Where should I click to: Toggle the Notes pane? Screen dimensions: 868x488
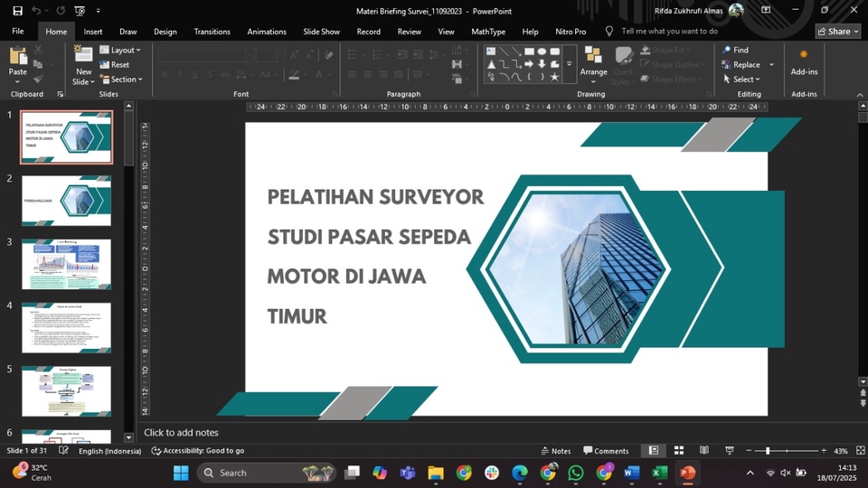pos(556,450)
